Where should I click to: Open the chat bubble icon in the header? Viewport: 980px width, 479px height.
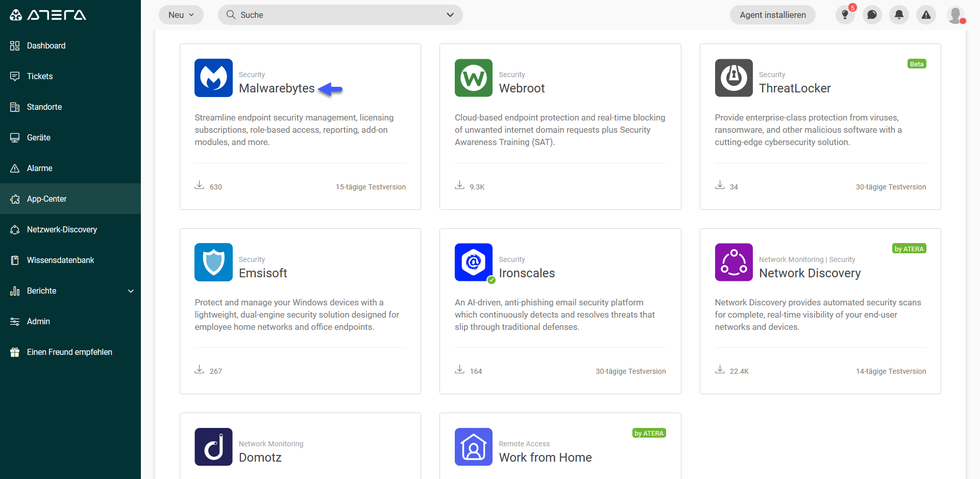pos(872,15)
